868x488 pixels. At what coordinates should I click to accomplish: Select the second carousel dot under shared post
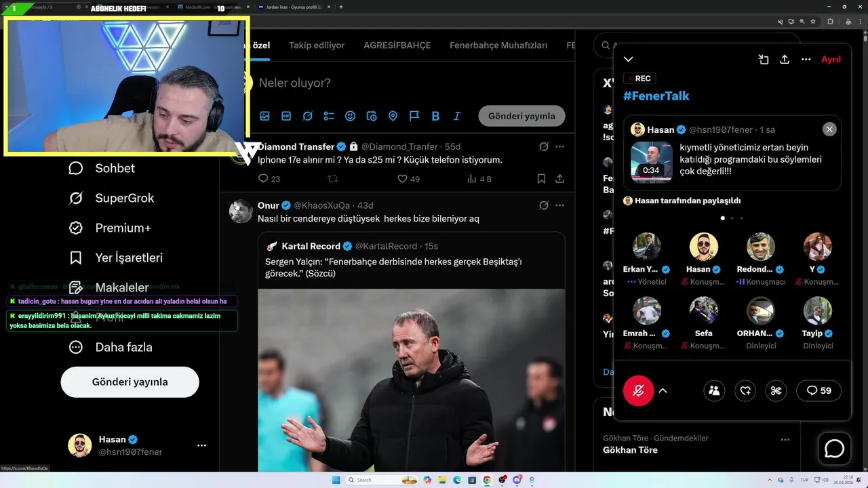[x=732, y=218]
